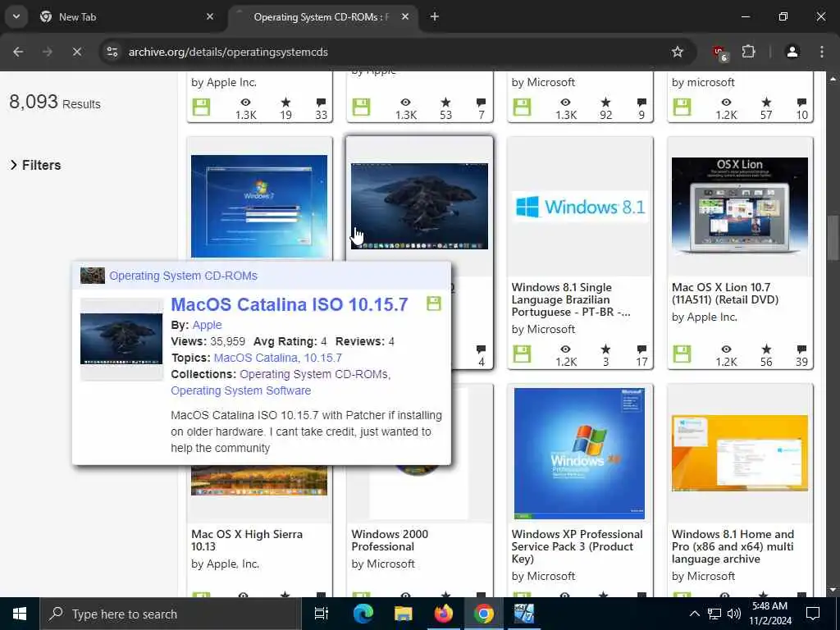Open the uBlock extension icon
The width and height of the screenshot is (840, 630).
click(719, 52)
